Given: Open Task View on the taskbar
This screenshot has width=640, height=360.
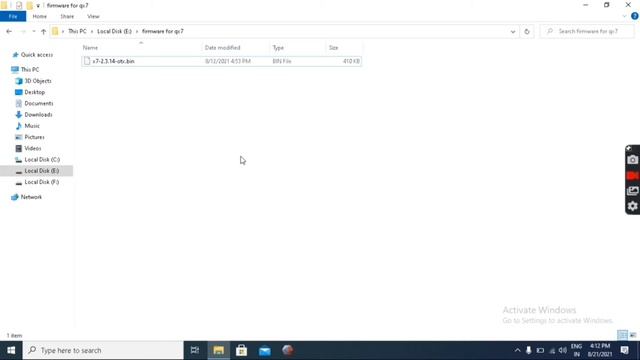Looking at the screenshot, I should pyautogui.click(x=195, y=350).
